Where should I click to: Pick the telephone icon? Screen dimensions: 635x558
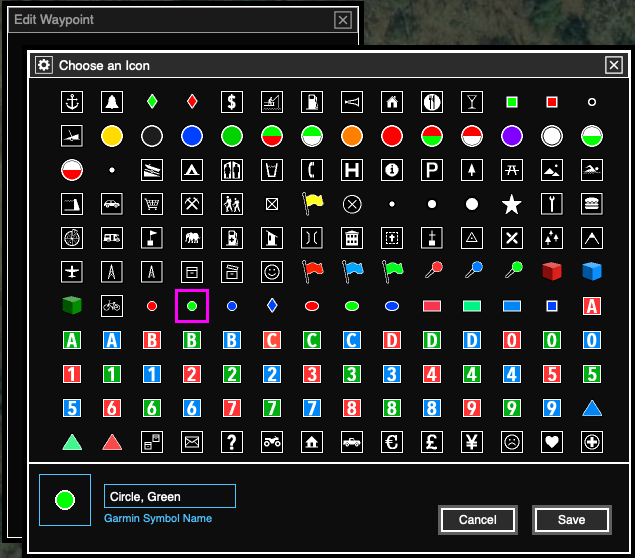coord(312,170)
